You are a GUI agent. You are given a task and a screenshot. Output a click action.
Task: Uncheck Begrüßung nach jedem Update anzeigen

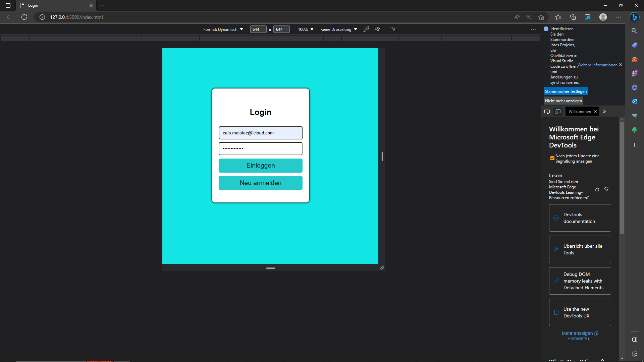pos(552,158)
